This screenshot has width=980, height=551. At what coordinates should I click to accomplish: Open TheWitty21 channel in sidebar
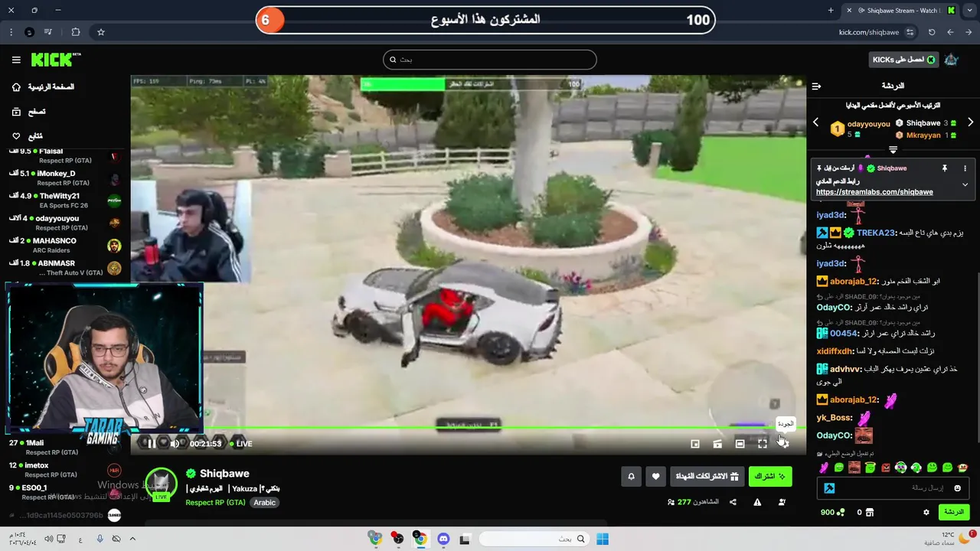65,201
